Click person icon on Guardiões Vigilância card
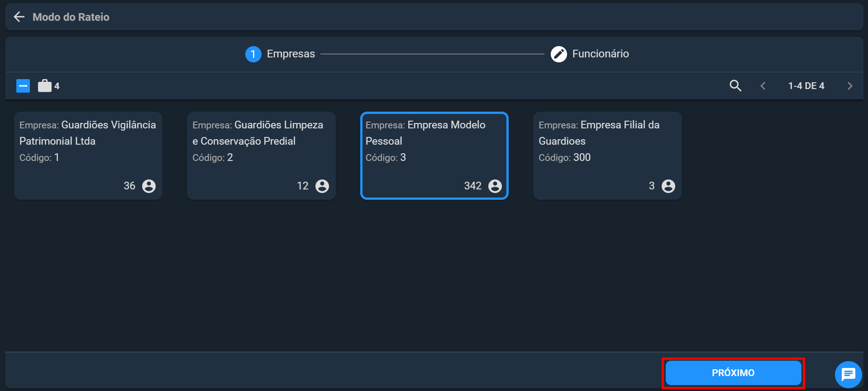 tap(149, 186)
